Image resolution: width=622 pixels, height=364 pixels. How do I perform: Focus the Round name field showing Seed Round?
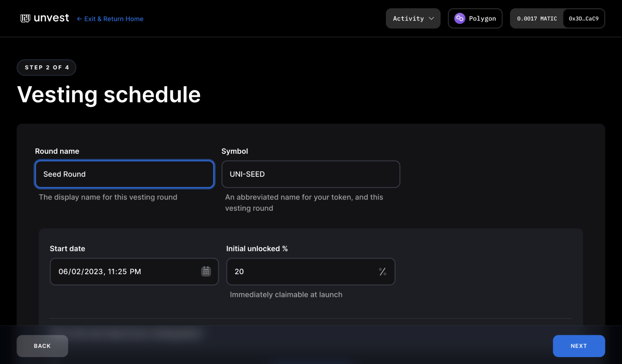[x=124, y=174]
